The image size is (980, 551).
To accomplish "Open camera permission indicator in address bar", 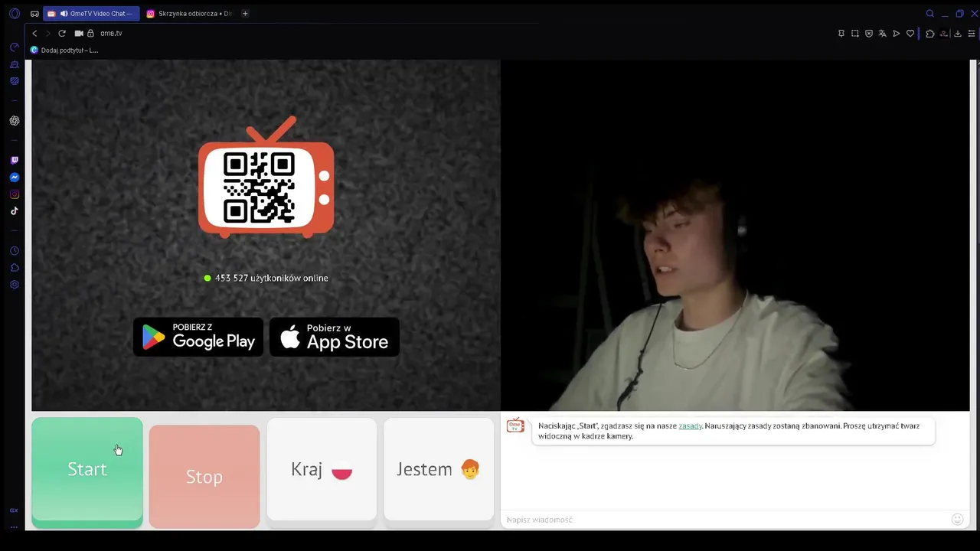I will tap(79, 34).
